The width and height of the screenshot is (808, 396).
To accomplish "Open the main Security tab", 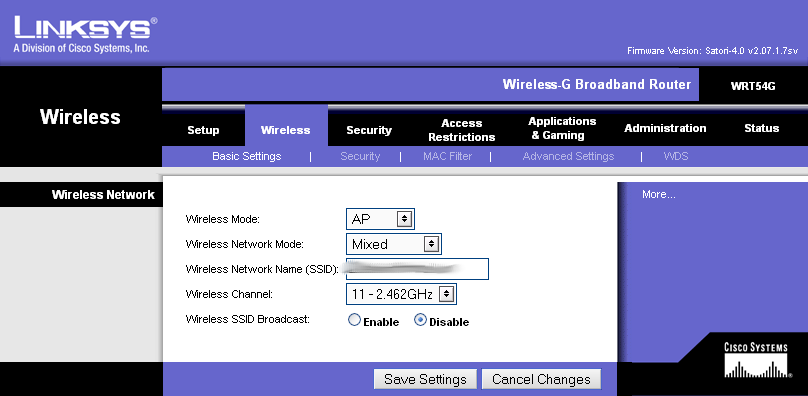I will pos(368,130).
